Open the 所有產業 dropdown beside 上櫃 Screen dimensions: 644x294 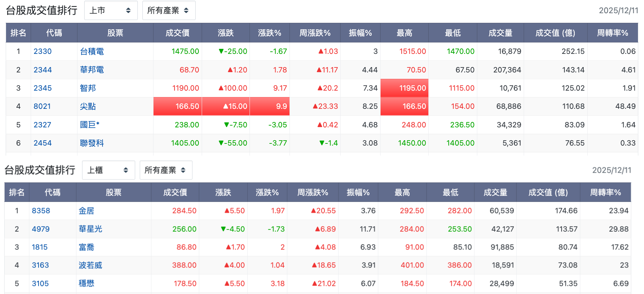pos(166,170)
